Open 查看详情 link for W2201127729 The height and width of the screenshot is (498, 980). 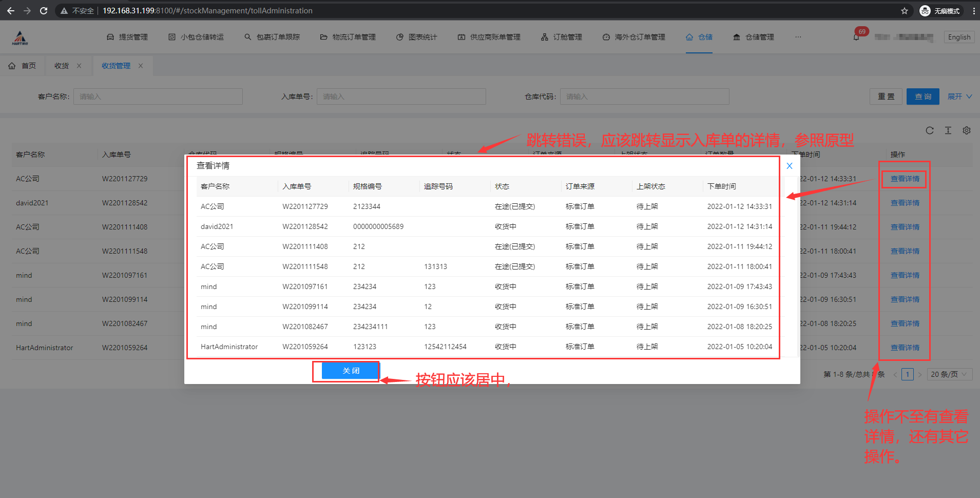point(905,179)
